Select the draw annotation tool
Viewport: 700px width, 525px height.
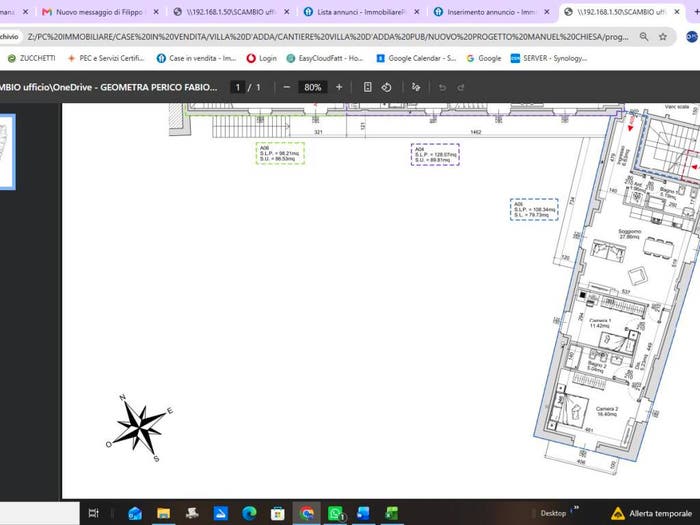pyautogui.click(x=416, y=87)
